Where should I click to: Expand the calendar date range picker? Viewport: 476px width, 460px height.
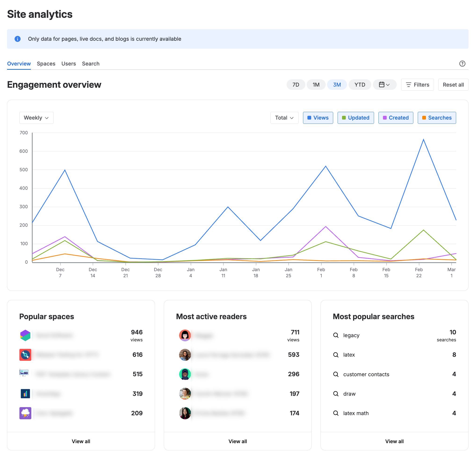[385, 84]
